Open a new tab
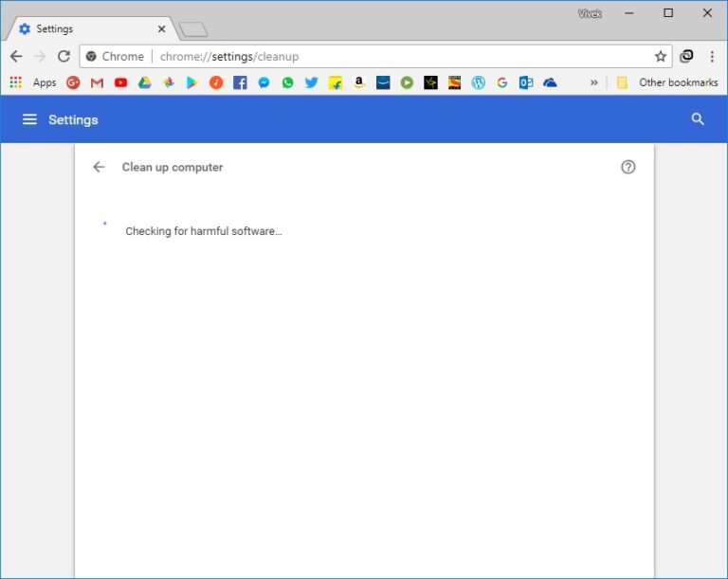This screenshot has height=579, width=728. [x=193, y=29]
